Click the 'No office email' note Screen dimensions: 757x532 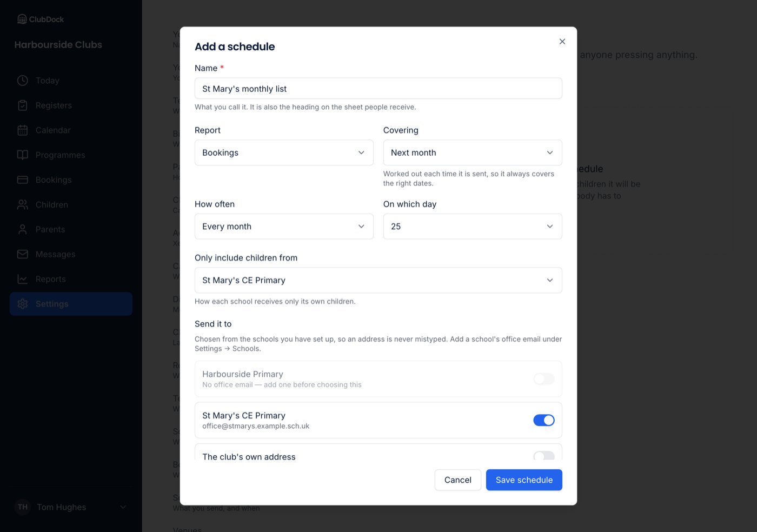pyautogui.click(x=282, y=385)
